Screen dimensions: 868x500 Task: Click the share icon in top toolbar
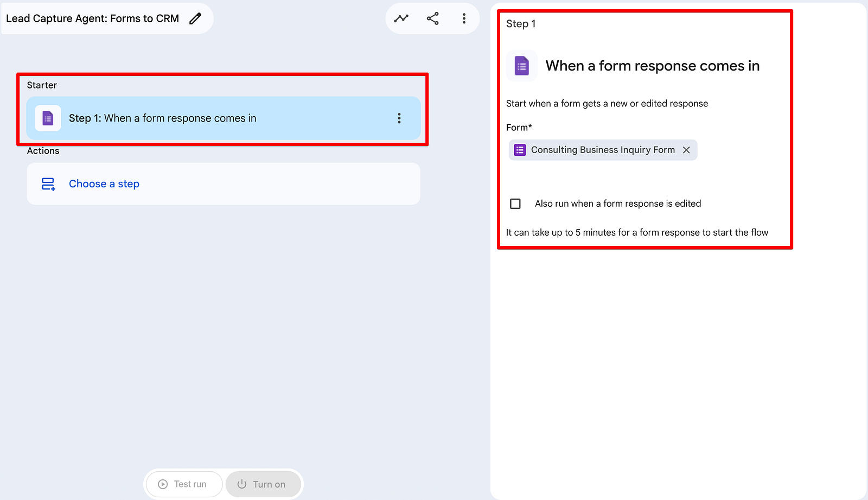(x=432, y=18)
